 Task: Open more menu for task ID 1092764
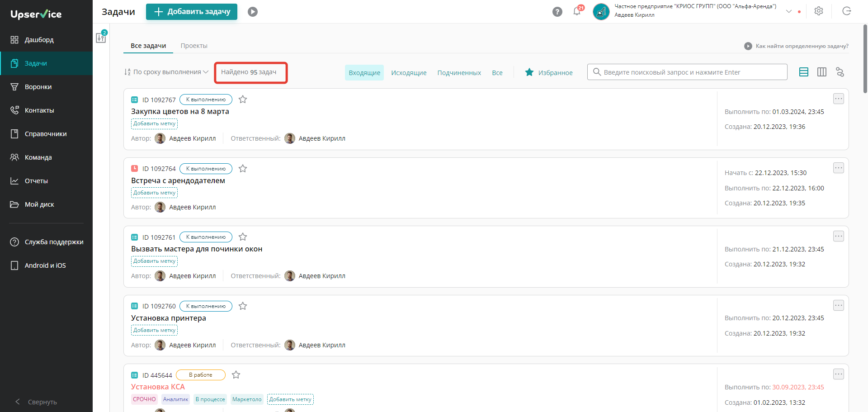[839, 168]
